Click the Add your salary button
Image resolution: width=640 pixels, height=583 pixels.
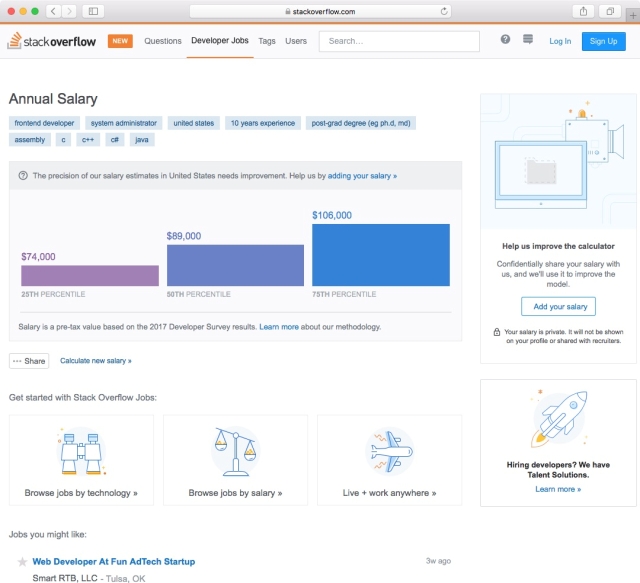click(x=558, y=306)
